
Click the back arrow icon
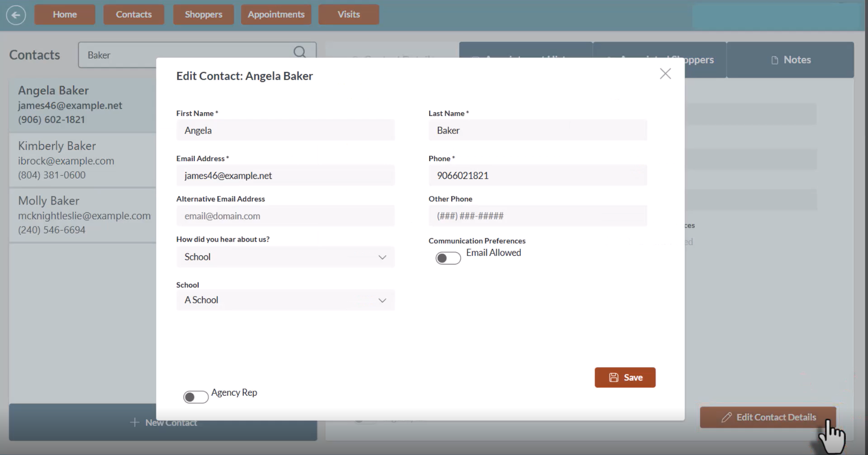[x=16, y=15]
